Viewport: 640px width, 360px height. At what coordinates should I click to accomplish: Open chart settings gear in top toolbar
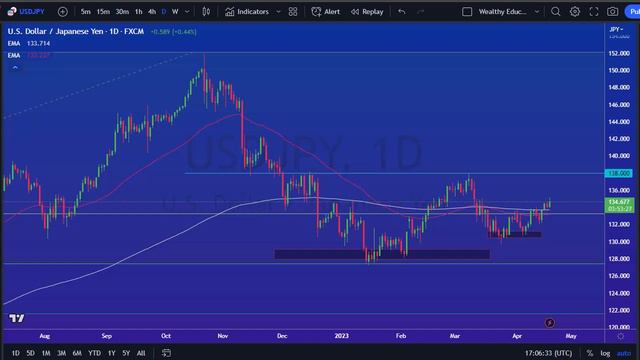point(575,12)
